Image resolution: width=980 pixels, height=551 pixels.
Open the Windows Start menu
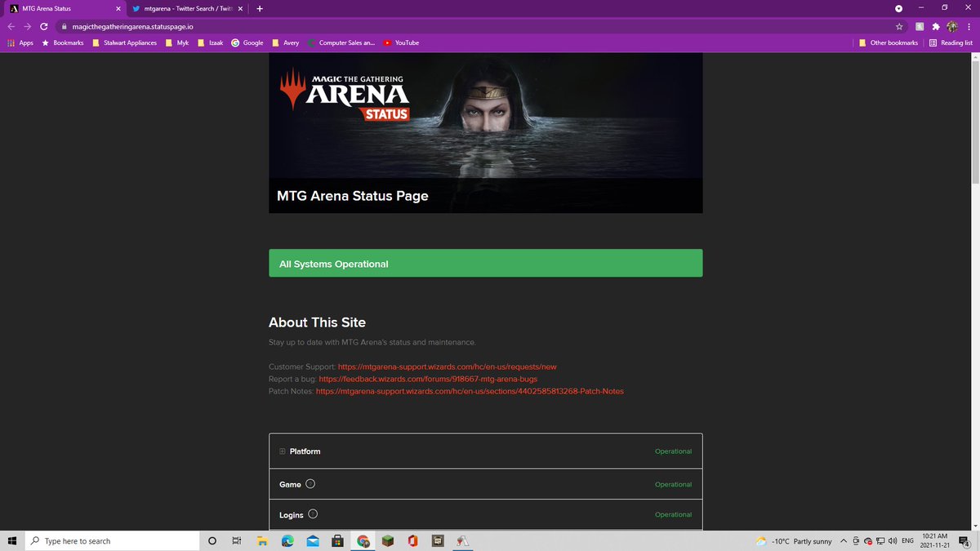click(x=11, y=541)
